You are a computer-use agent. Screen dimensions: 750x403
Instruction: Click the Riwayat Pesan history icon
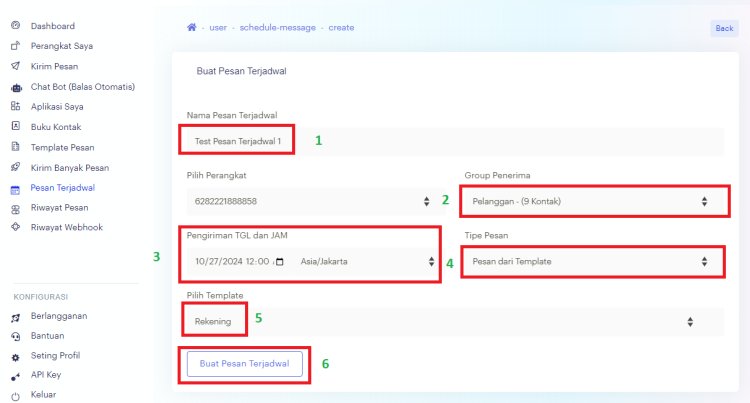(15, 209)
